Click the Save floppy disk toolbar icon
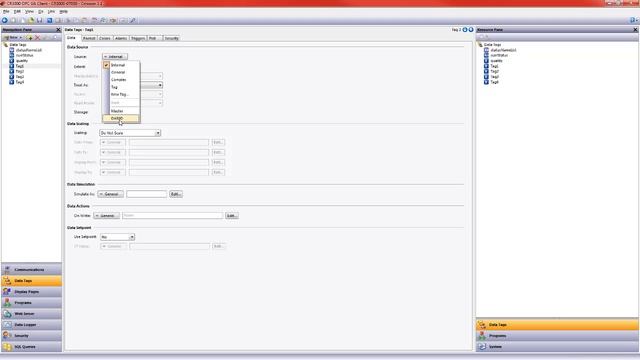640x360 pixels. [x=40, y=20]
